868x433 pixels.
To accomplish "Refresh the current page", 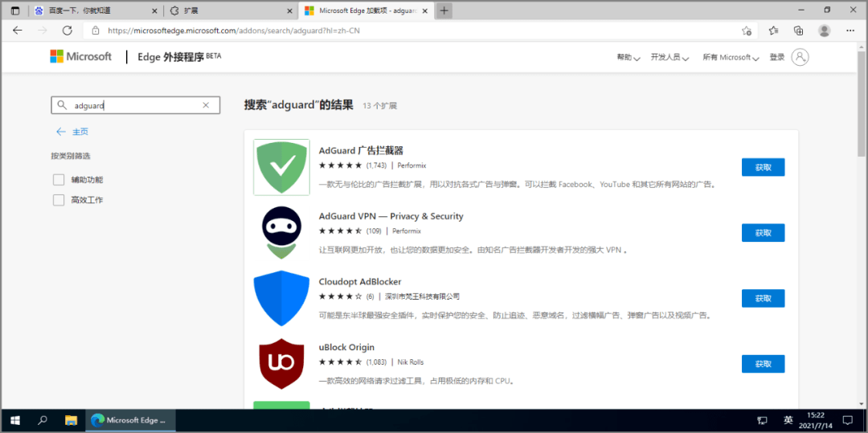I will click(67, 31).
